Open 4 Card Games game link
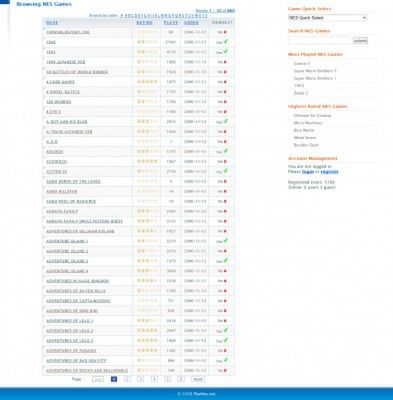The height and width of the screenshot is (400, 393). [x=60, y=82]
